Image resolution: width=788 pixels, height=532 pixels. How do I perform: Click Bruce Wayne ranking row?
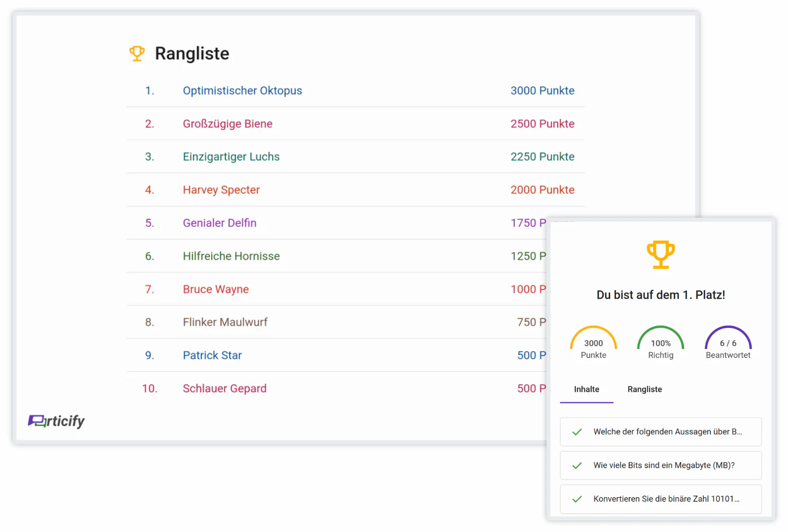coord(216,289)
